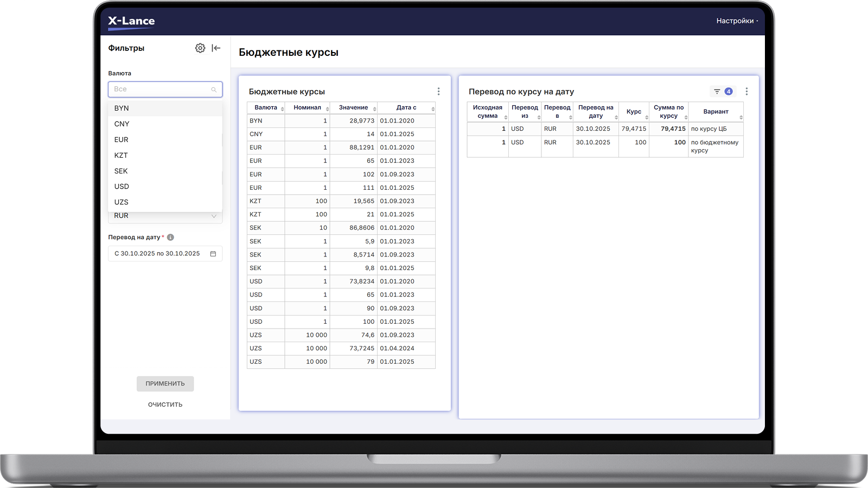Open Настройки menu in header
Screen dimensions: 868x488
pos(737,21)
